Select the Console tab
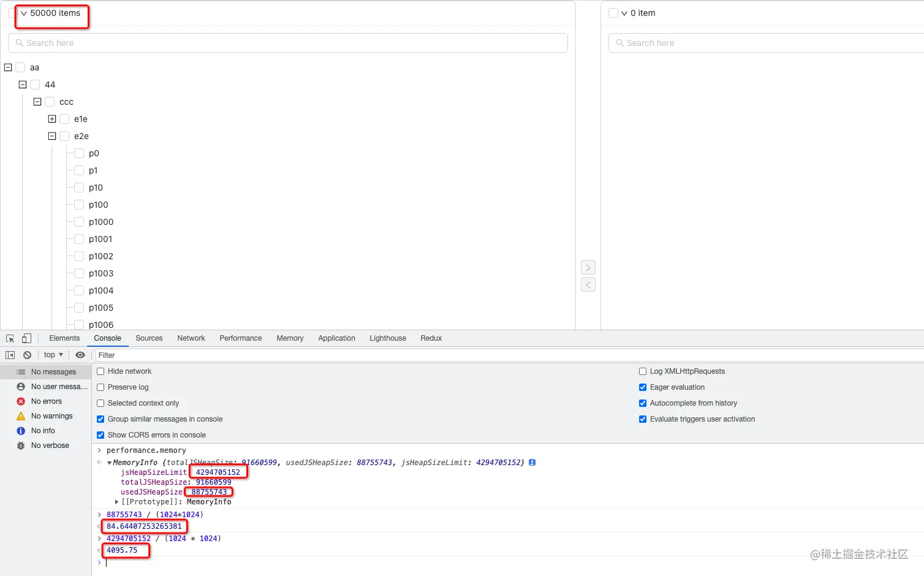Image resolution: width=924 pixels, height=576 pixels. 107,338
